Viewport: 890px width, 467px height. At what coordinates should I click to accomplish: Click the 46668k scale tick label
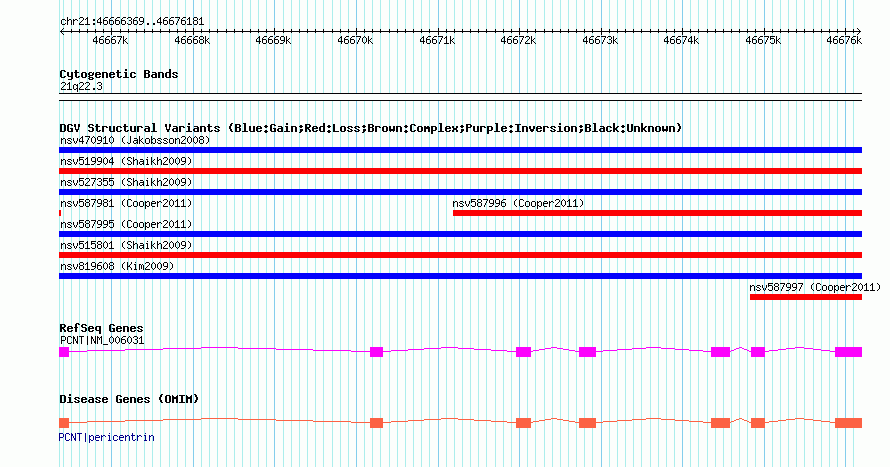192,41
